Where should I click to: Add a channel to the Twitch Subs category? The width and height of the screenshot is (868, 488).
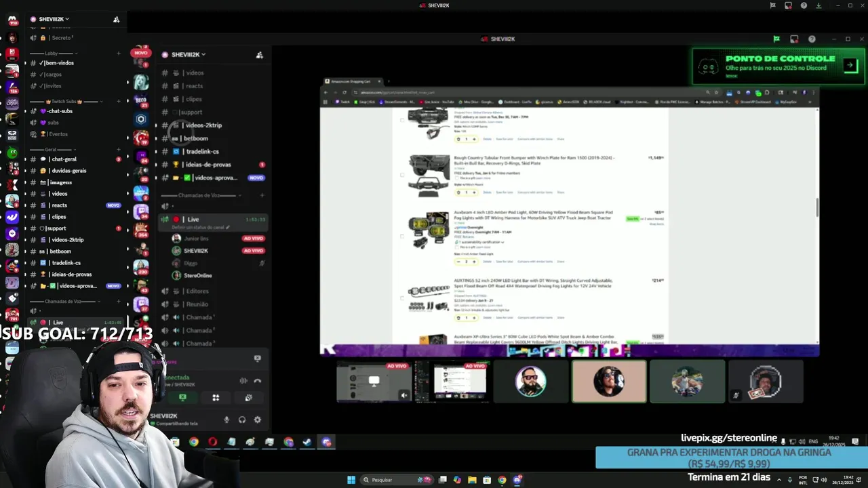pos(118,101)
